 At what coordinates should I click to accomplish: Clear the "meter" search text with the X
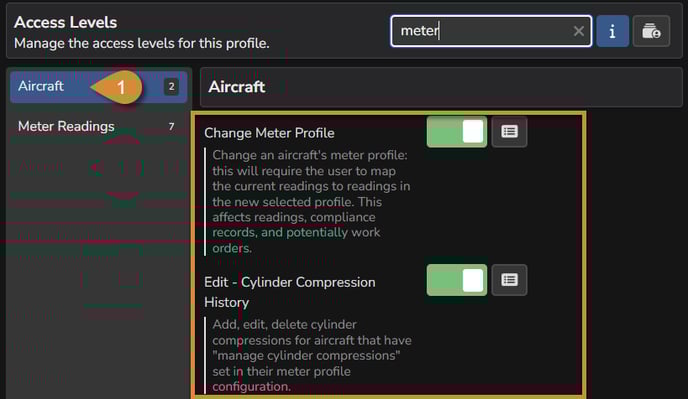578,31
